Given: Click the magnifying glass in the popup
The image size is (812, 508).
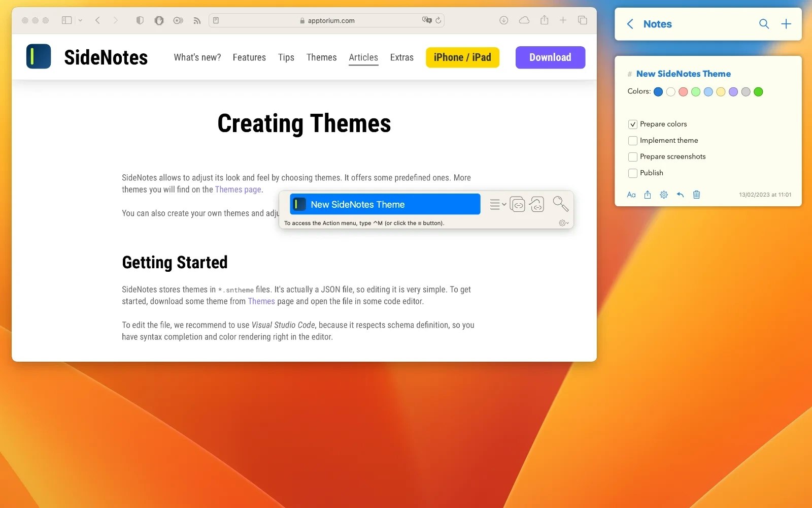Looking at the screenshot, I should coord(560,204).
